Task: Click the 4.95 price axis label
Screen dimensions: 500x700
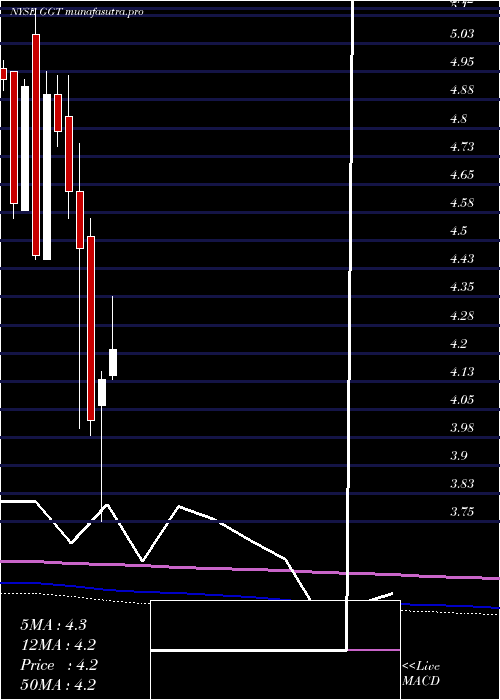Action: (462, 62)
